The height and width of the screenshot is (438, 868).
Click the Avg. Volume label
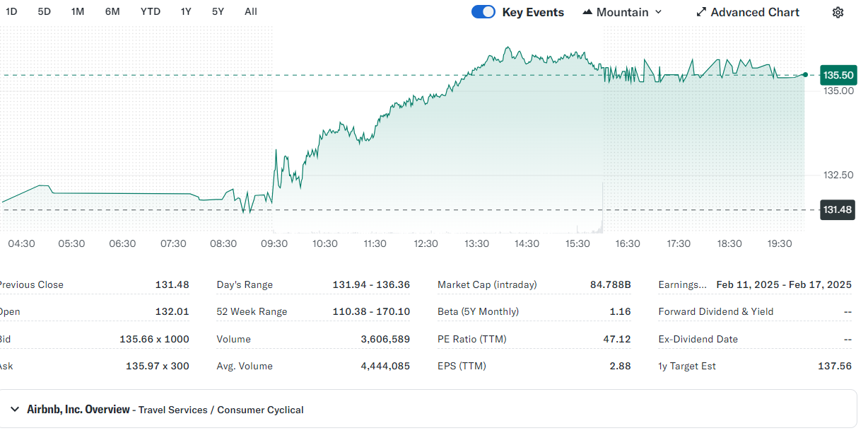[x=245, y=366]
